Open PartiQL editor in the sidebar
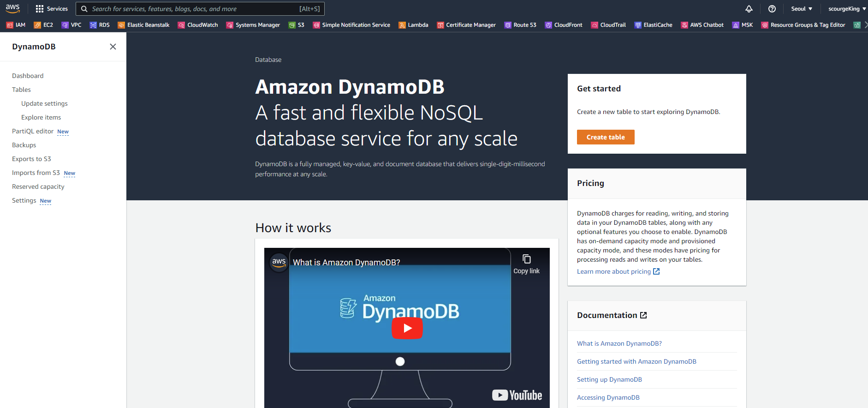Viewport: 868px width, 408px height. click(33, 131)
